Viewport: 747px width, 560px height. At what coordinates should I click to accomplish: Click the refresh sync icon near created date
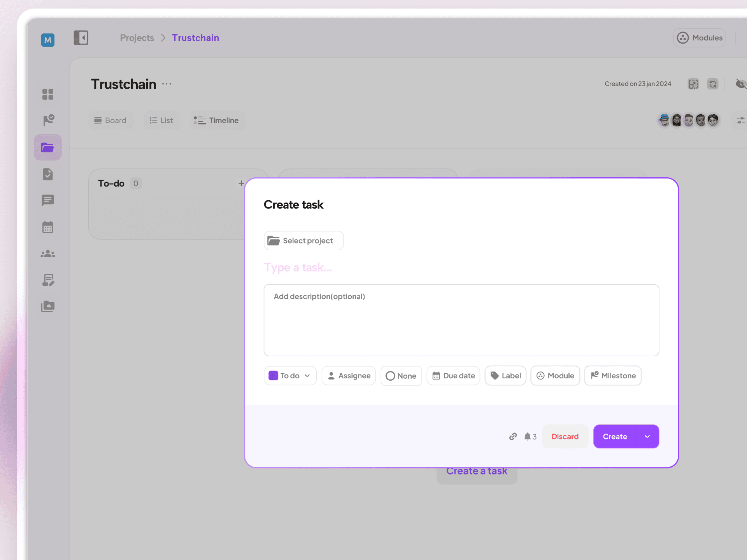click(712, 84)
